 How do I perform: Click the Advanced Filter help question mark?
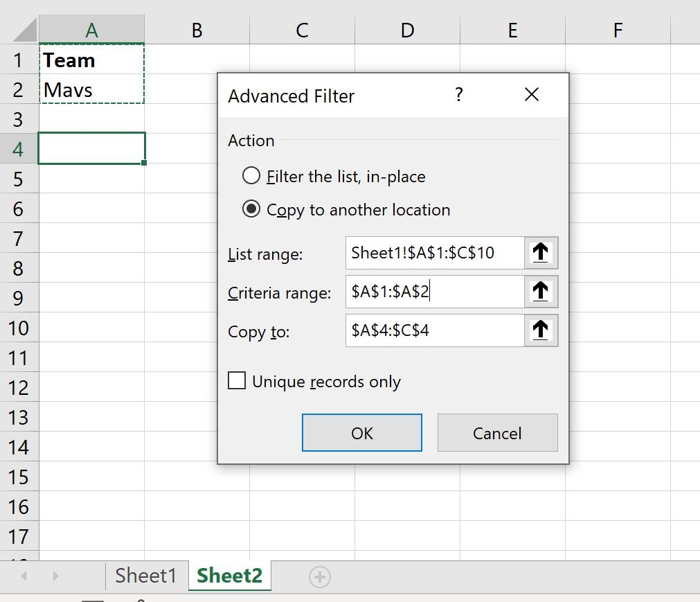(x=458, y=95)
